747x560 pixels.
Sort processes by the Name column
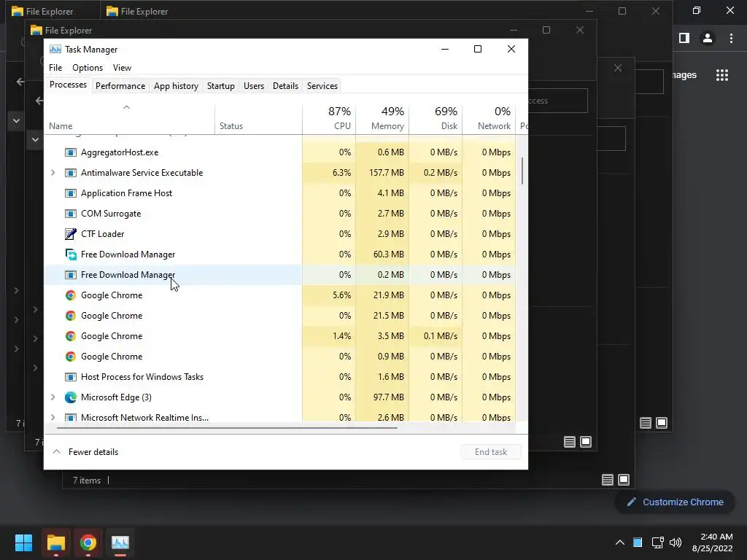pos(130,119)
